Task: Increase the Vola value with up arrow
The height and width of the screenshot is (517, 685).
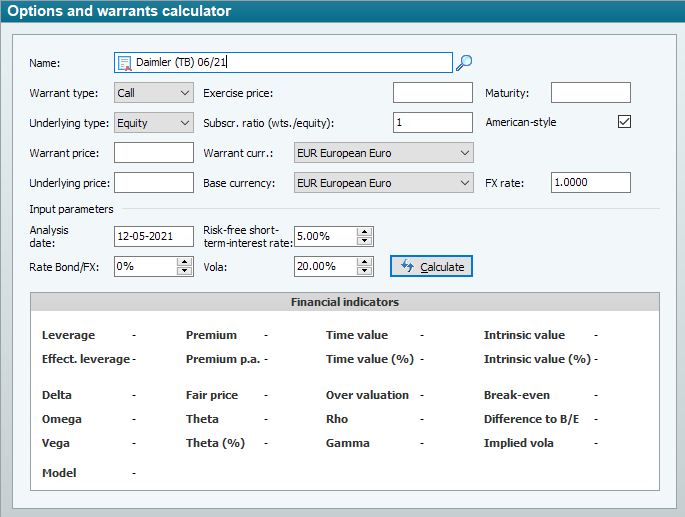Action: click(364, 262)
